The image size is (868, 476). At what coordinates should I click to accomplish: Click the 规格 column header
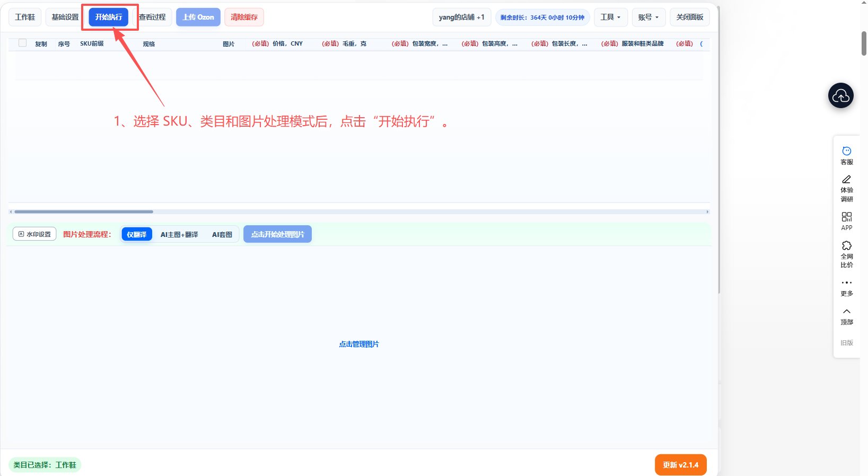click(149, 44)
